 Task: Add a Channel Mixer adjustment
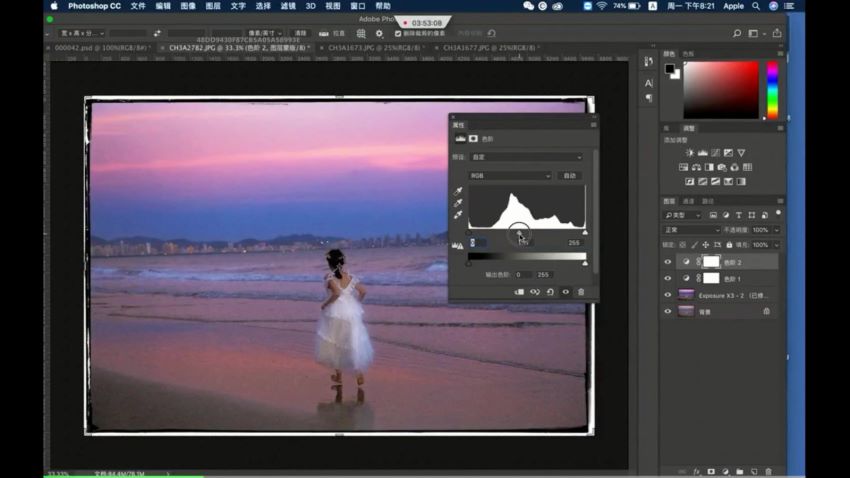point(735,167)
